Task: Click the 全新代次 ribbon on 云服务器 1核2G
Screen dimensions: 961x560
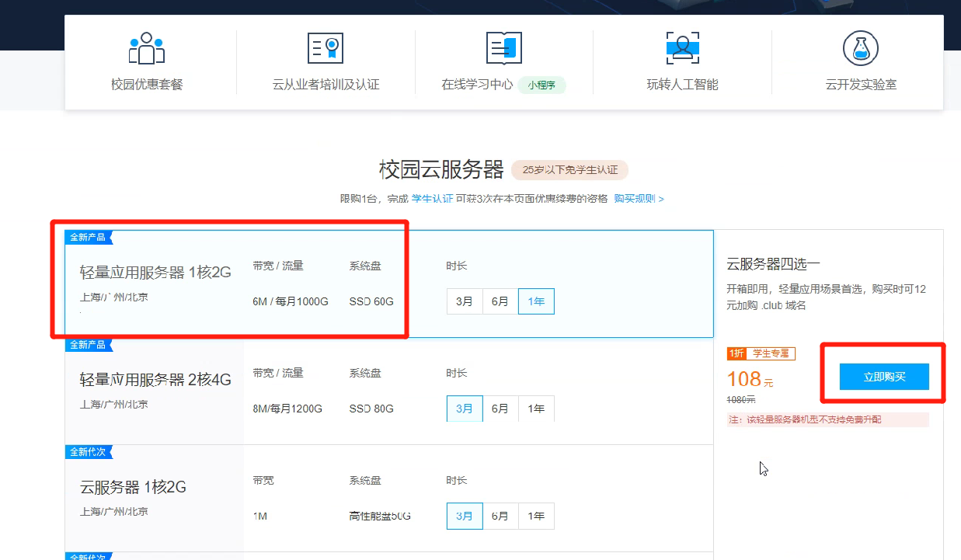Action: 89,451
